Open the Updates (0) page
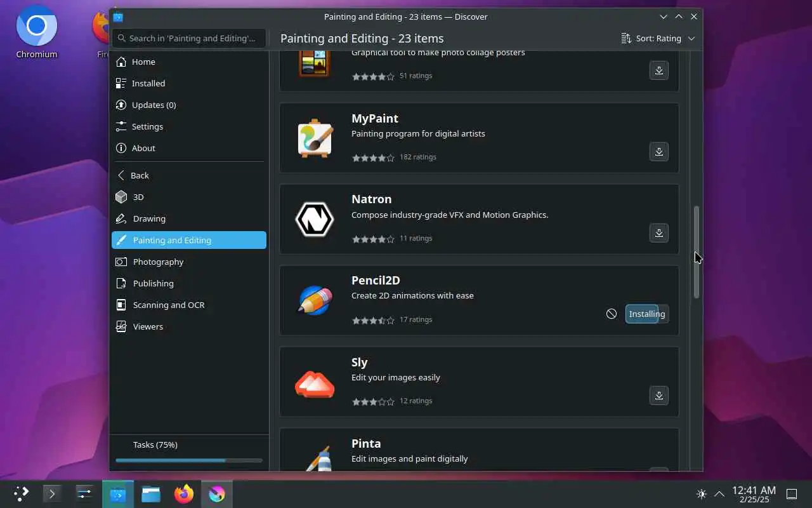Viewport: 812px width, 508px height. pos(189,105)
